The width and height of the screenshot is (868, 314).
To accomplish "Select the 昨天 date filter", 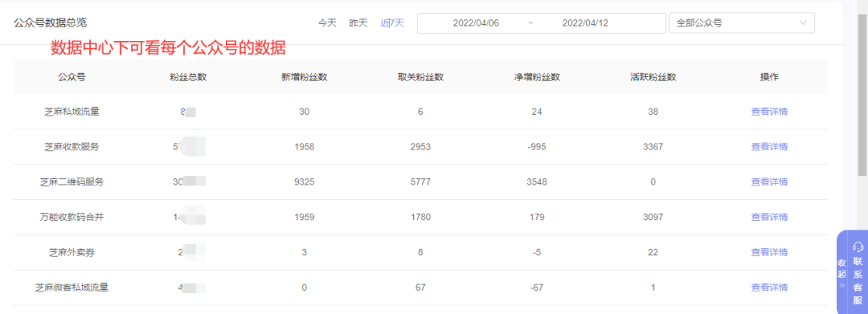I will click(x=358, y=23).
